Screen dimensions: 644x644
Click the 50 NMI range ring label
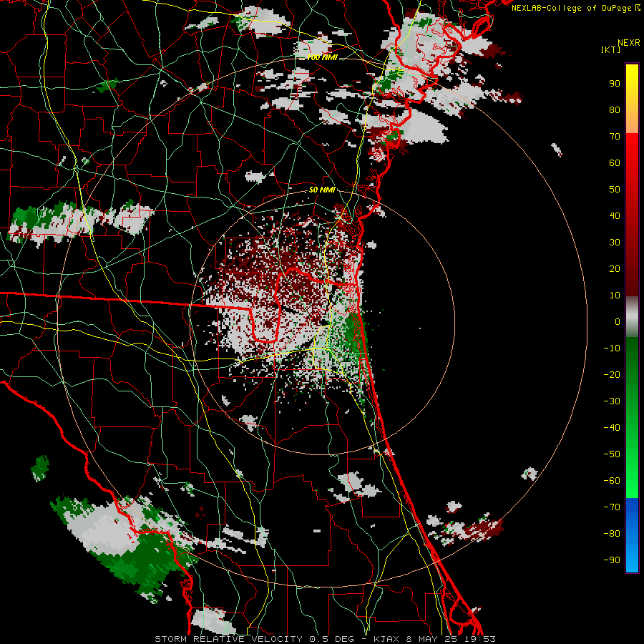(x=322, y=190)
